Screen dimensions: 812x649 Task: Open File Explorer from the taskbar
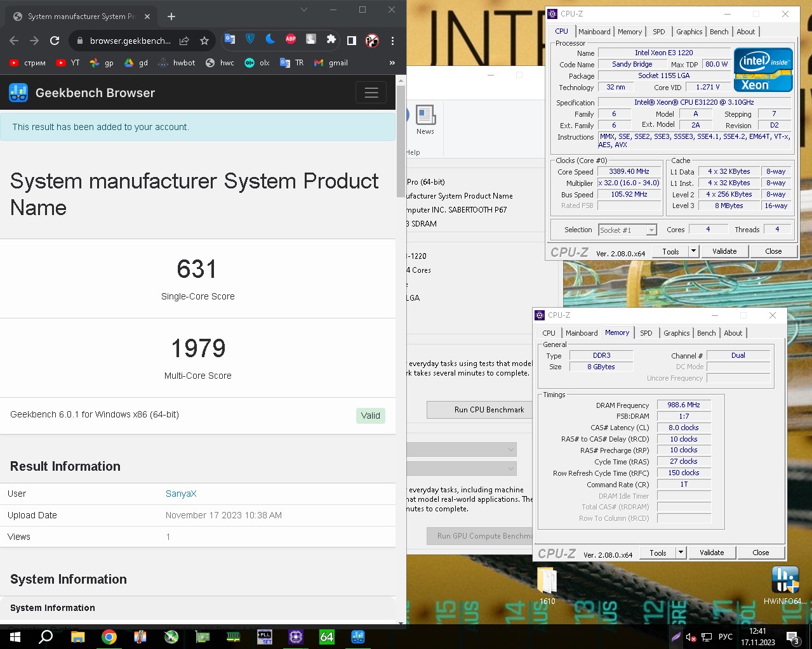pyautogui.click(x=77, y=636)
